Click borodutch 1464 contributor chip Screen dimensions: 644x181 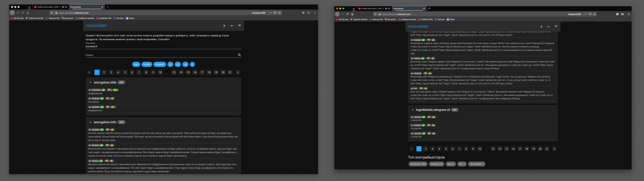point(419,164)
